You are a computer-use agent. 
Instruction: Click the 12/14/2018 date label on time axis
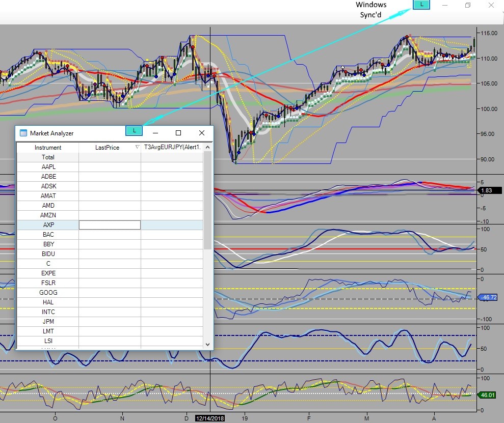tap(209, 417)
